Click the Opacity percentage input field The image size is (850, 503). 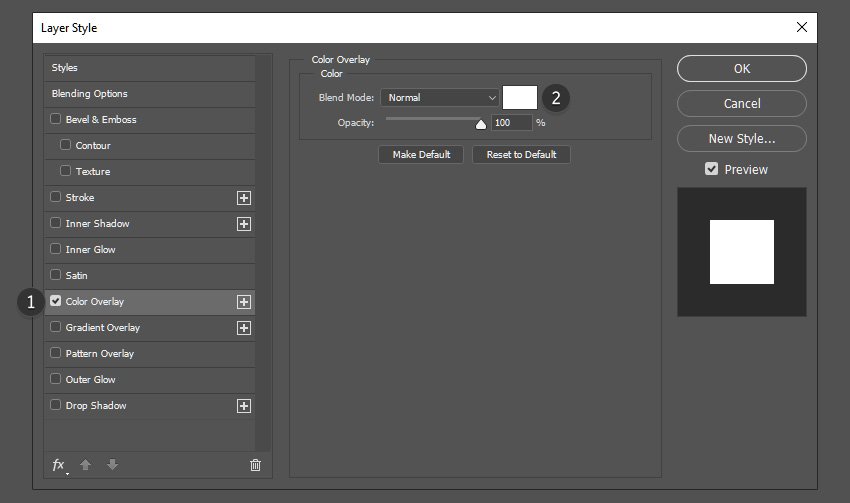coord(511,123)
